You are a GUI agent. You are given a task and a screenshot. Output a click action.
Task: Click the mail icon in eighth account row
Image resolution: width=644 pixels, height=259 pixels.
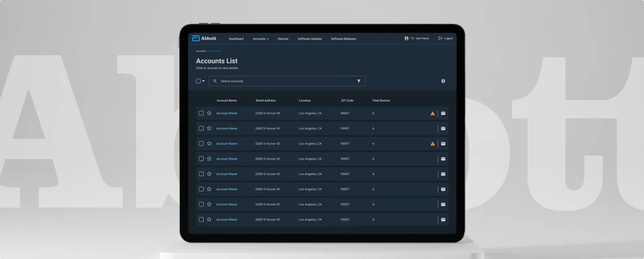pyautogui.click(x=443, y=220)
